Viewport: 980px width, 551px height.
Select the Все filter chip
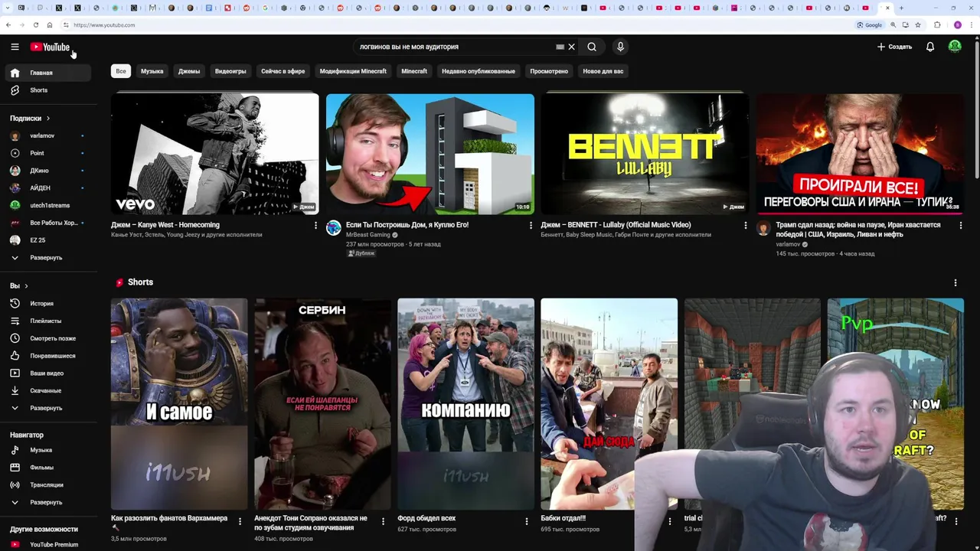(121, 71)
